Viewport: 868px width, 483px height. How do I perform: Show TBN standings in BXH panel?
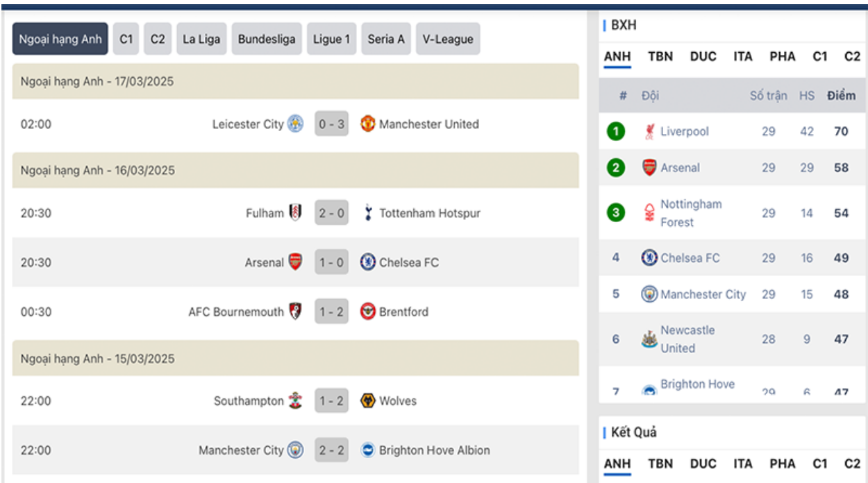pos(660,57)
